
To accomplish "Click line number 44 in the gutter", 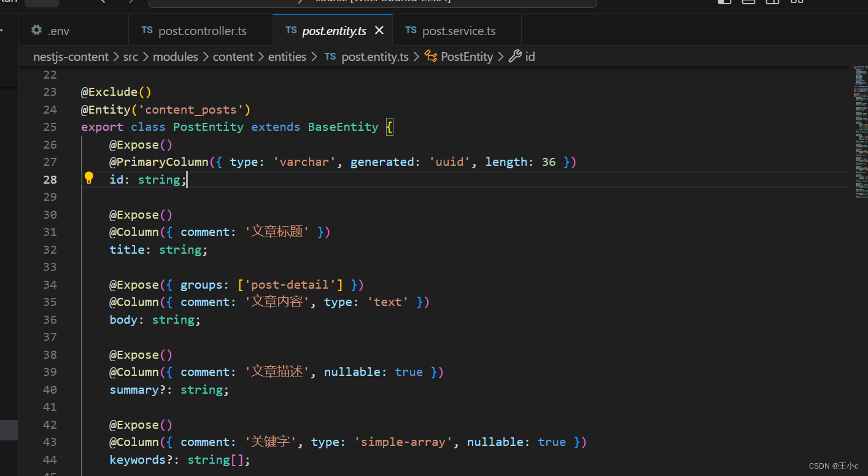I will coord(50,459).
